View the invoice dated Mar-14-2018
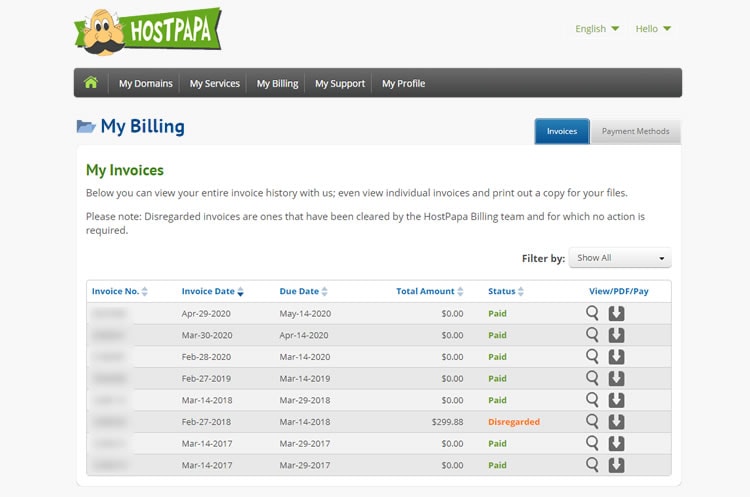 coord(592,399)
